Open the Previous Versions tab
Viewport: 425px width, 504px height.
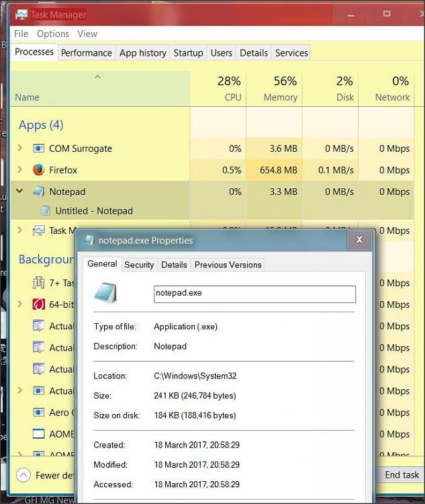pos(228,265)
